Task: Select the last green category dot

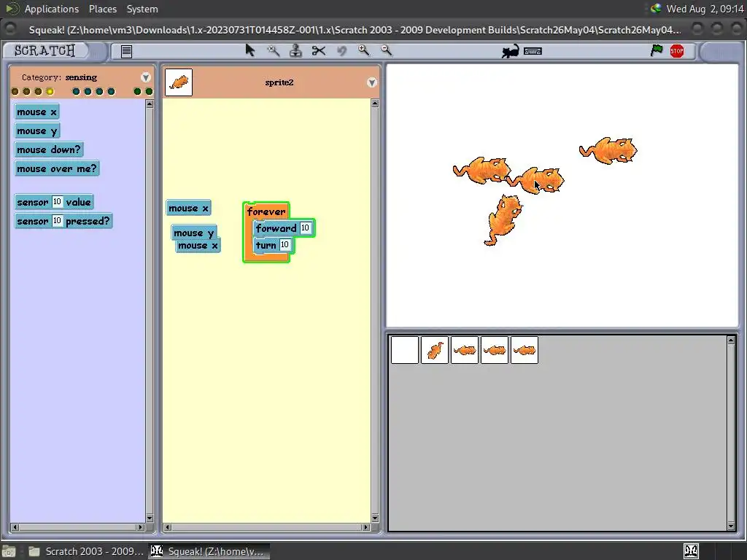Action: [x=149, y=91]
